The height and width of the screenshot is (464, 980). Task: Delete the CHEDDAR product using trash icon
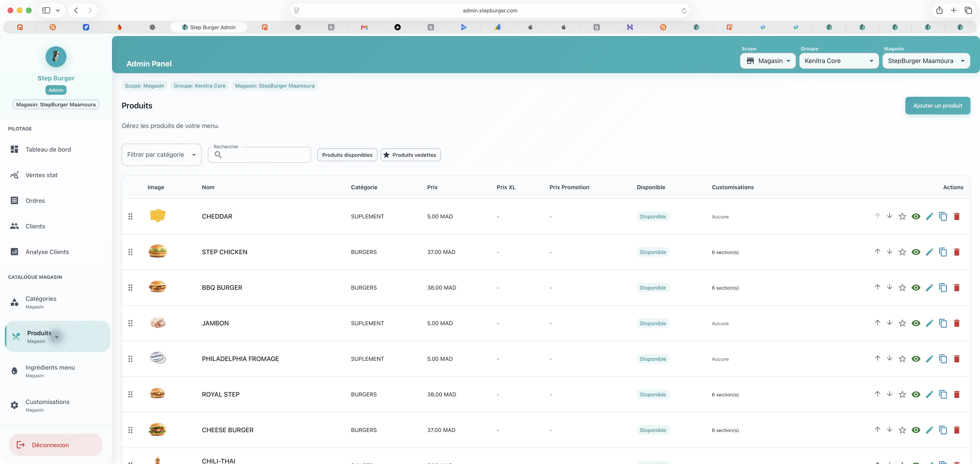957,216
